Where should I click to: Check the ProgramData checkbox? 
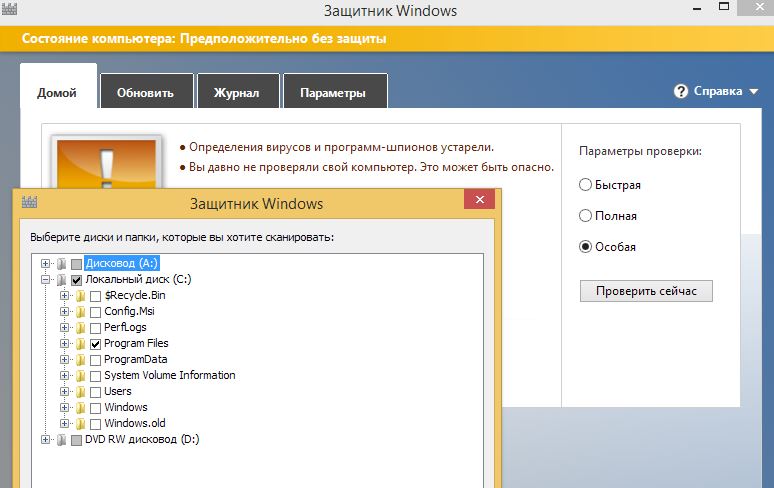96,360
